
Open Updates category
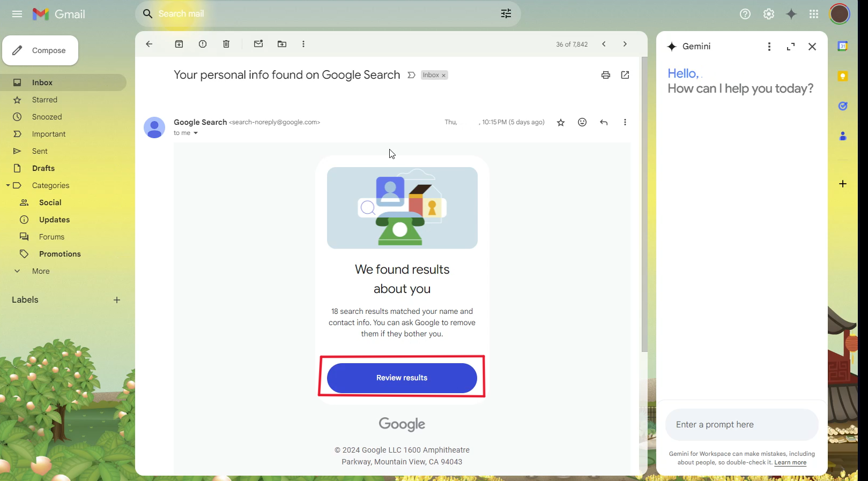(63, 220)
